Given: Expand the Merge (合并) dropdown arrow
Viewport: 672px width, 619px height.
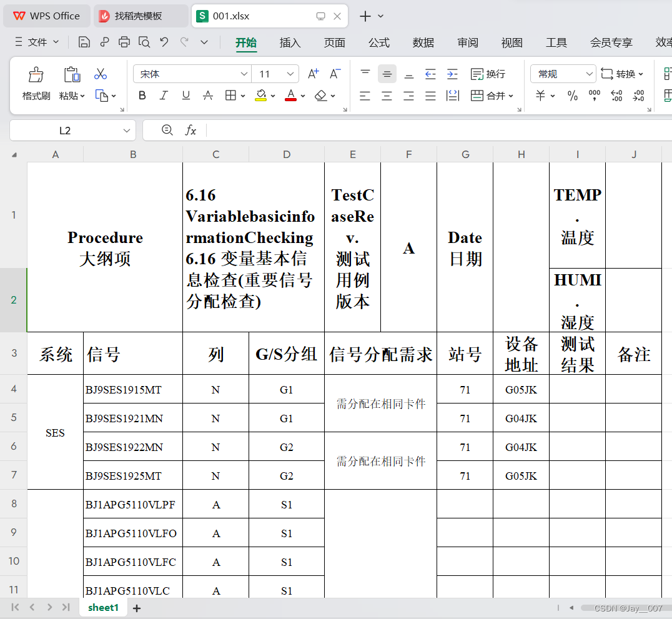Looking at the screenshot, I should [x=511, y=96].
